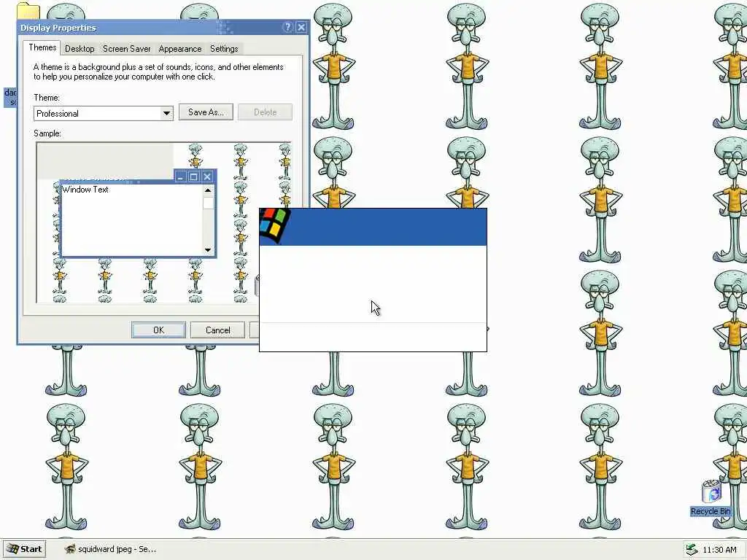Viewport: 747px width, 560px height.
Task: Click the Windows flag logo on splash window
Action: (274, 225)
